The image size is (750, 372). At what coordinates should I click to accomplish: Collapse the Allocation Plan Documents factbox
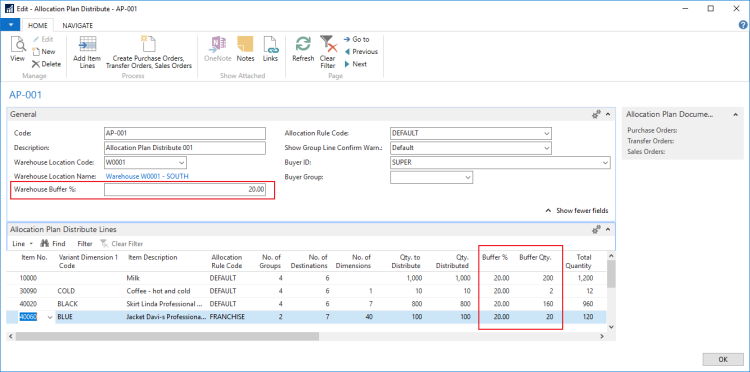pos(736,114)
